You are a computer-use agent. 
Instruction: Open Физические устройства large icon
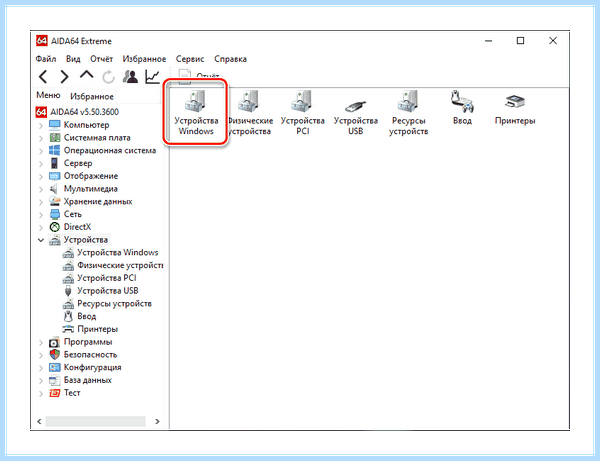(250, 112)
